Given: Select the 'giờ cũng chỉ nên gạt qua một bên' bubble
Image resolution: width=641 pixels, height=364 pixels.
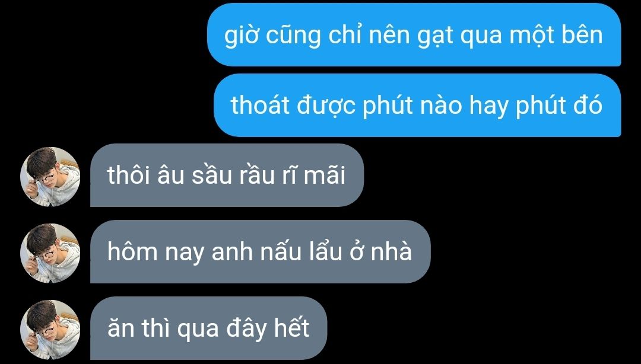Looking at the screenshot, I should tap(414, 35).
